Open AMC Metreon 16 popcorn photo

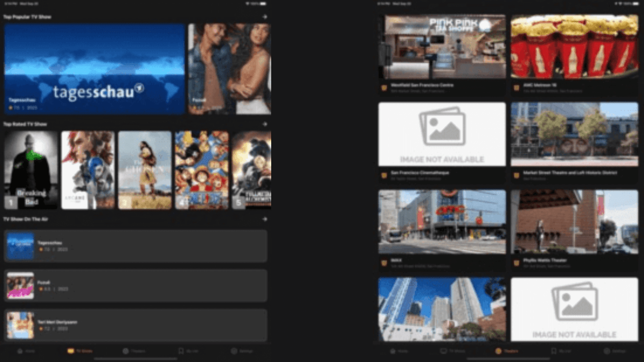click(574, 47)
